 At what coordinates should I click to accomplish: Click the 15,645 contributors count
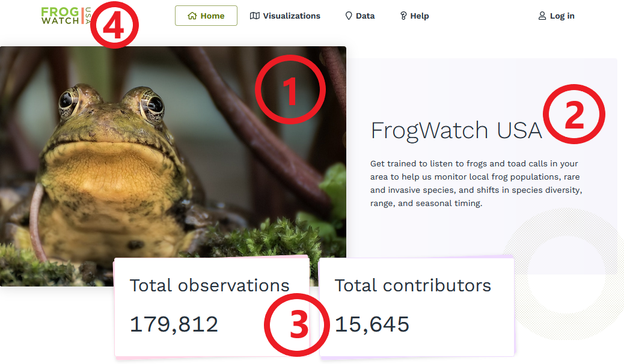pos(372,324)
